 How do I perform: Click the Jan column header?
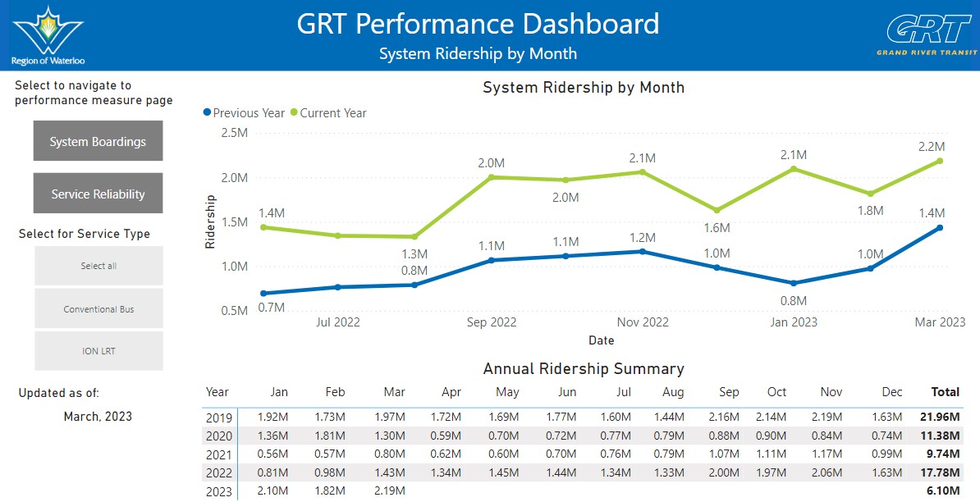279,392
